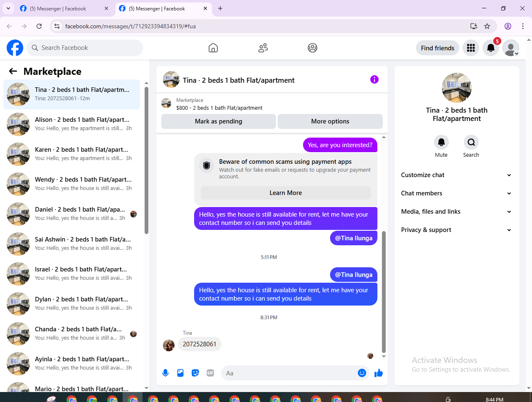Open Daniel conversation
This screenshot has height=402, width=532.
[x=72, y=214]
